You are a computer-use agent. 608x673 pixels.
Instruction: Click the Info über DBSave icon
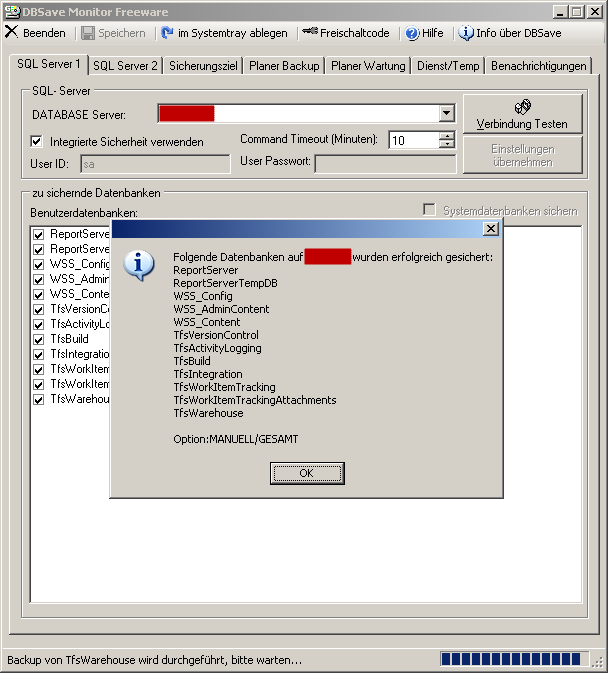point(466,33)
